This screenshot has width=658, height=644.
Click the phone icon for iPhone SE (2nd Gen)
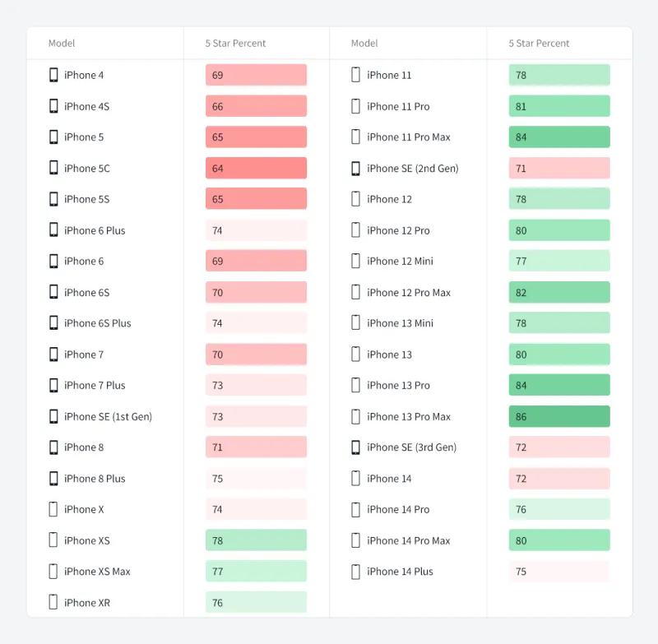pyautogui.click(x=356, y=168)
